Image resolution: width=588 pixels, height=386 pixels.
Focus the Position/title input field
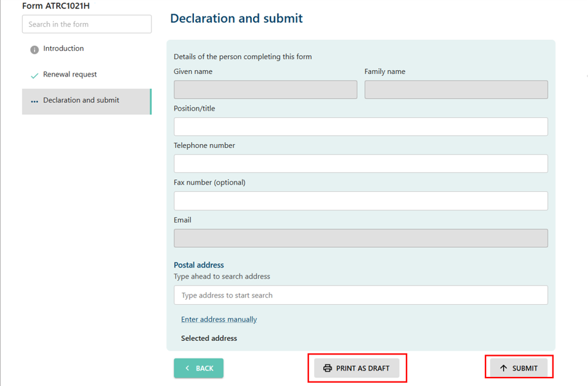coord(361,126)
